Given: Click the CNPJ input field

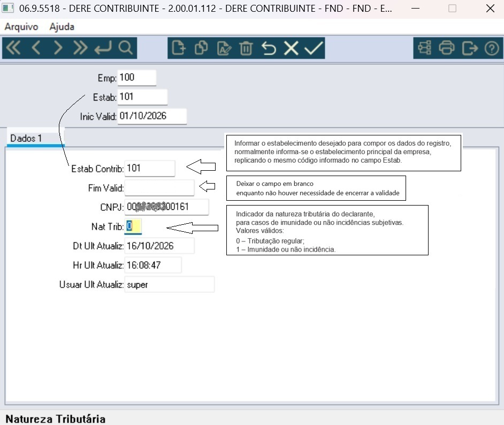Looking at the screenshot, I should pos(166,207).
